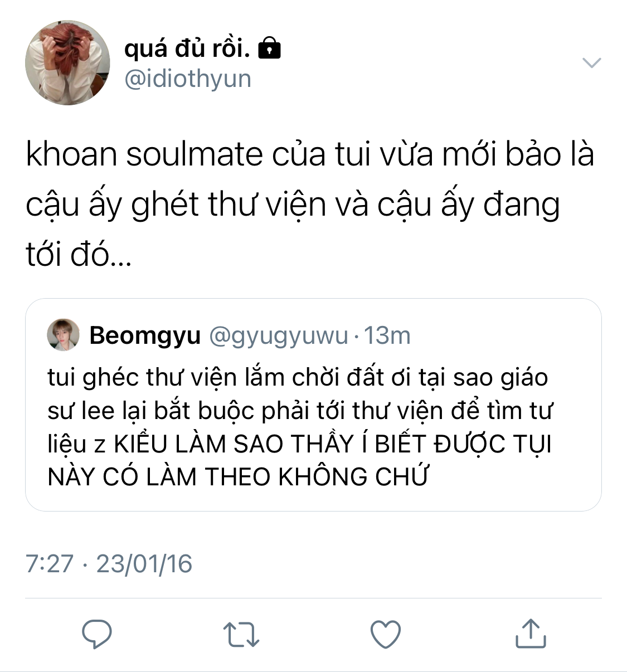Go to the @gyugyuwu handle

[279, 336]
